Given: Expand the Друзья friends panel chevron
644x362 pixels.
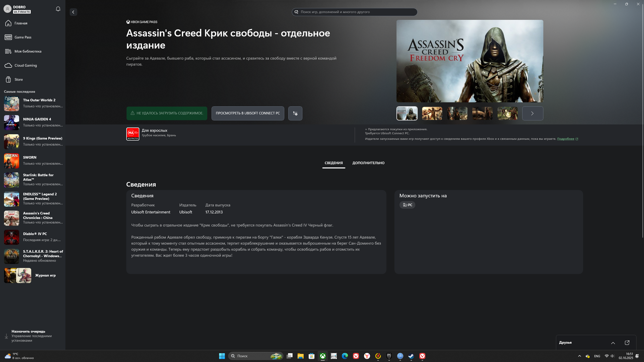Looking at the screenshot, I should (613, 343).
